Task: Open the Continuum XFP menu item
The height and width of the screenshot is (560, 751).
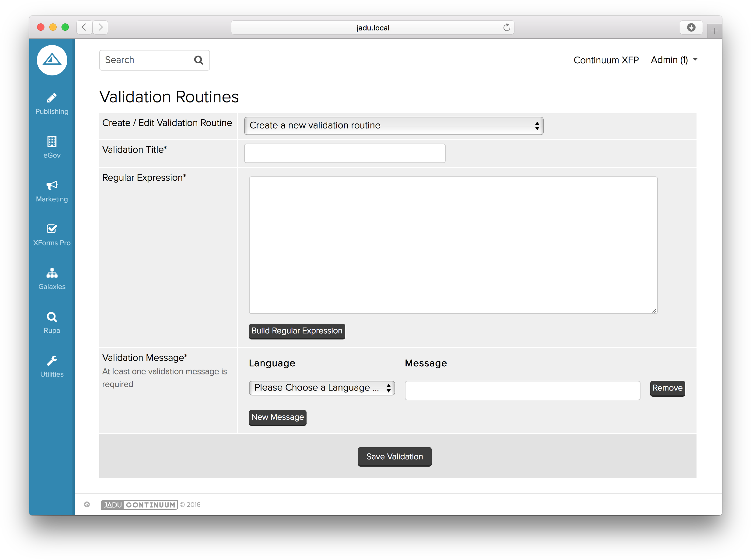Action: click(606, 60)
